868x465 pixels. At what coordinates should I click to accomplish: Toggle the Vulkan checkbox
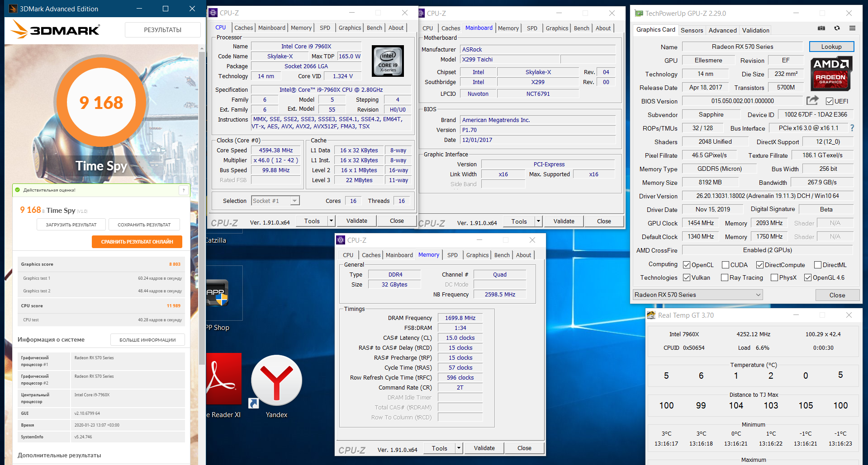coord(687,277)
